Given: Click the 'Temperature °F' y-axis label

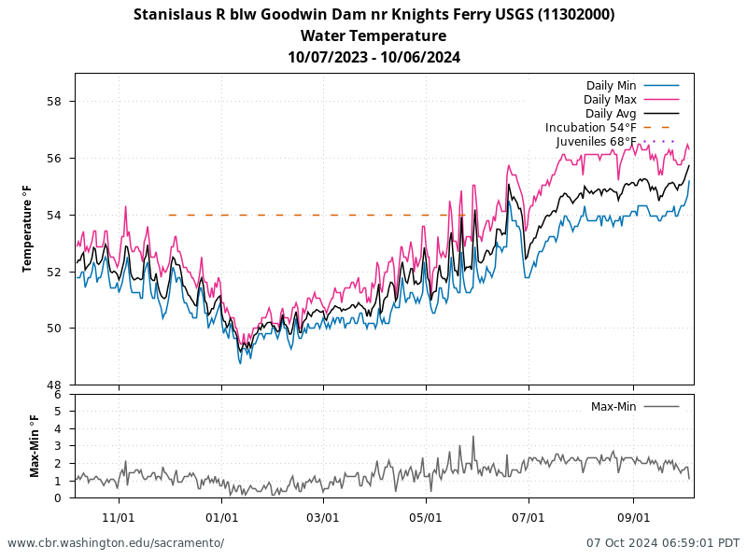Looking at the screenshot, I should [27, 229].
